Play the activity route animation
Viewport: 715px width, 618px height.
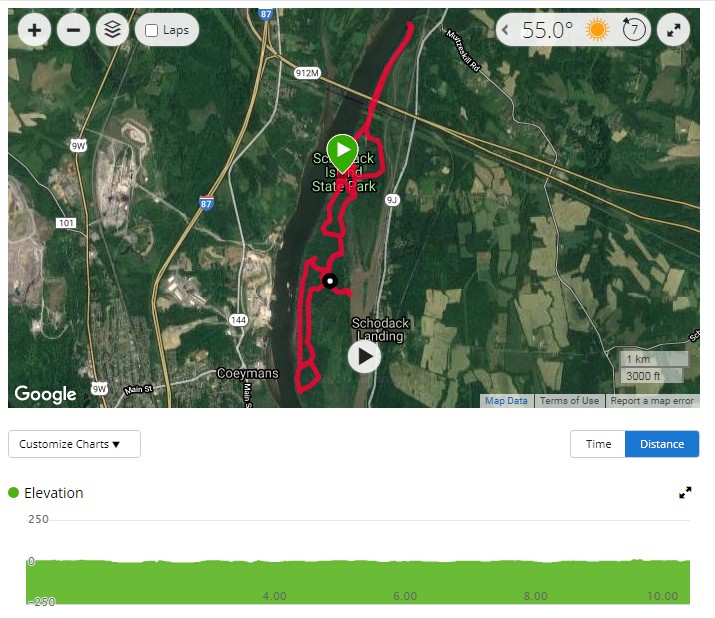click(364, 357)
